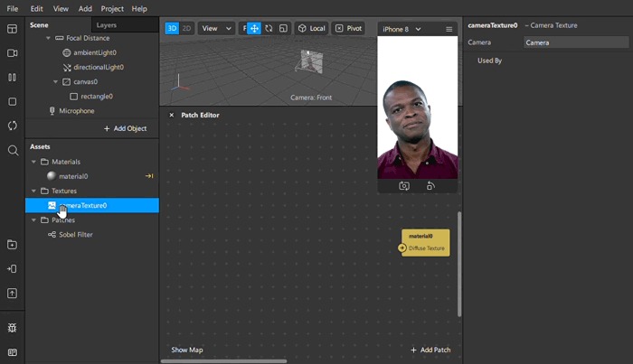Screen dimensions: 633x364
Task: Collapse the Textures folder
Action: [x=33, y=191]
